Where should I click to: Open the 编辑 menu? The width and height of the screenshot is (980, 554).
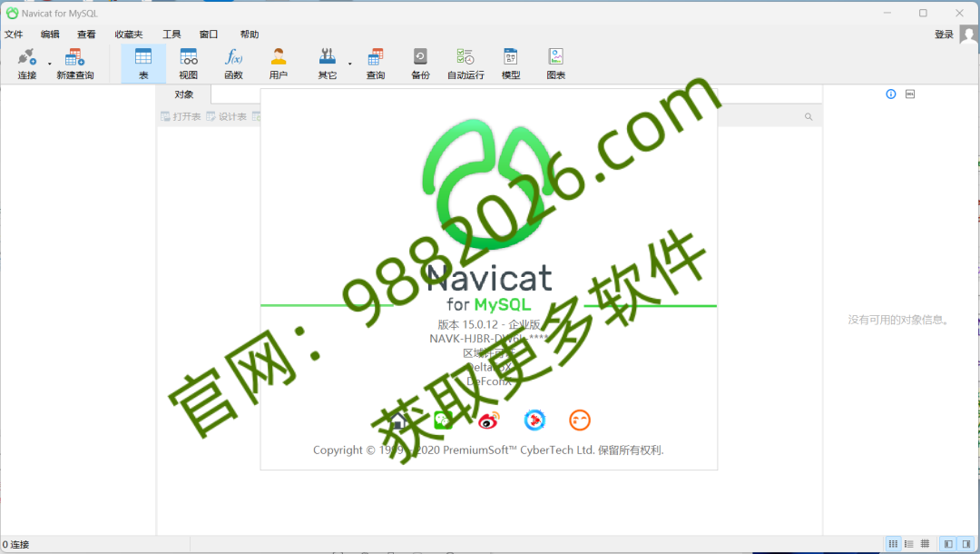point(50,35)
